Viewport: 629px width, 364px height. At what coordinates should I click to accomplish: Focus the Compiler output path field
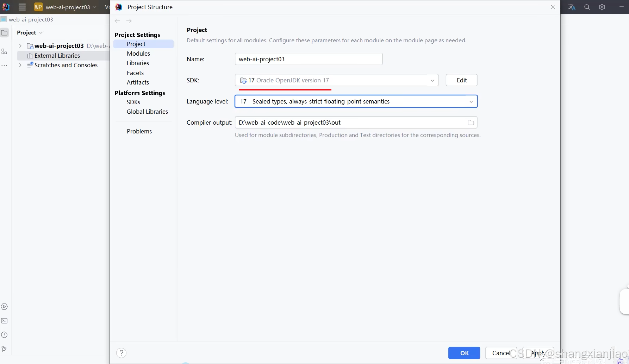click(356, 123)
